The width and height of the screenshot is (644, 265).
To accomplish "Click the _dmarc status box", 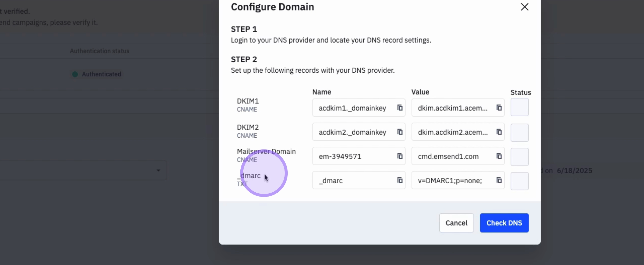I will pos(519,181).
